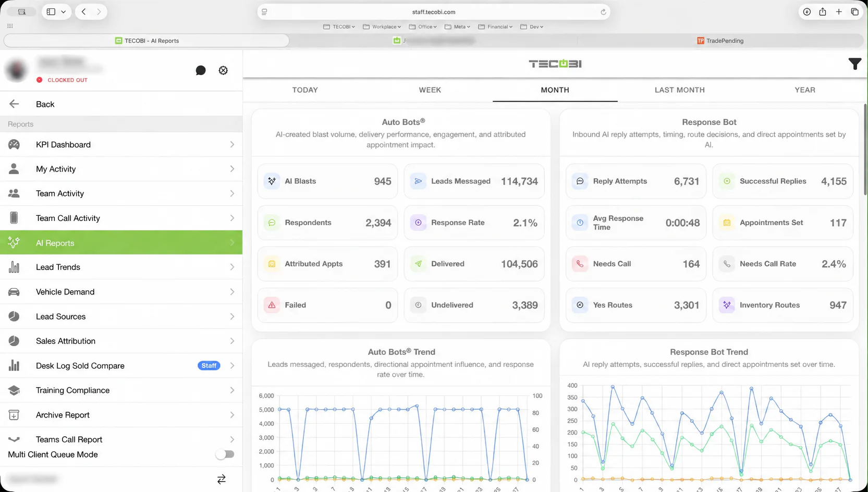Open the filter funnel icon
This screenshot has height=492, width=868.
855,64
